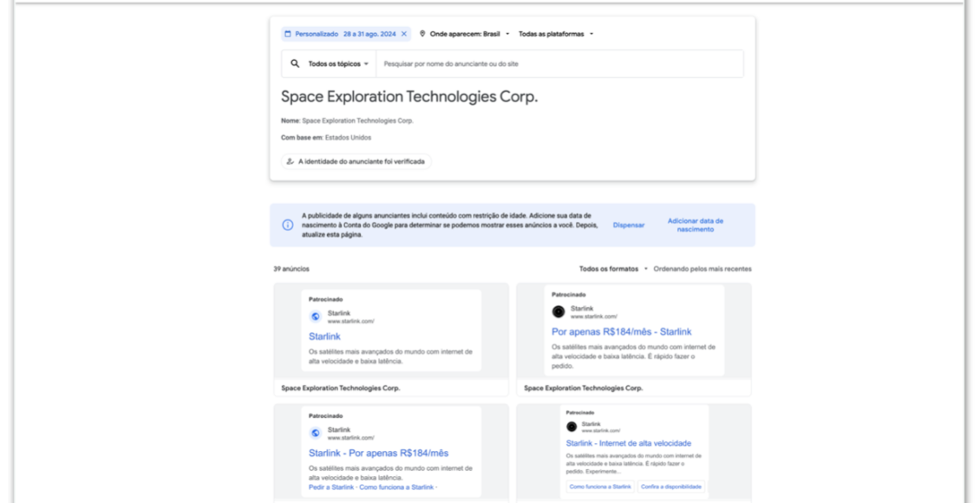980x503 pixels.
Task: Dismiss the age restriction banner via Dispensar
Action: pyautogui.click(x=629, y=225)
